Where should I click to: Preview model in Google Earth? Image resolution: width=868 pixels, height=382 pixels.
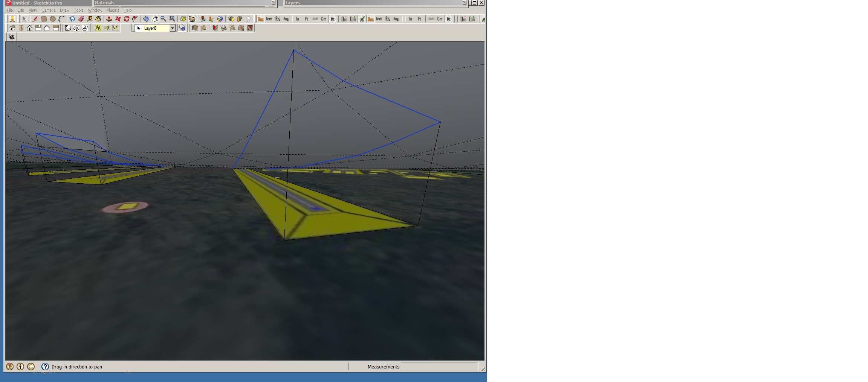coord(220,19)
